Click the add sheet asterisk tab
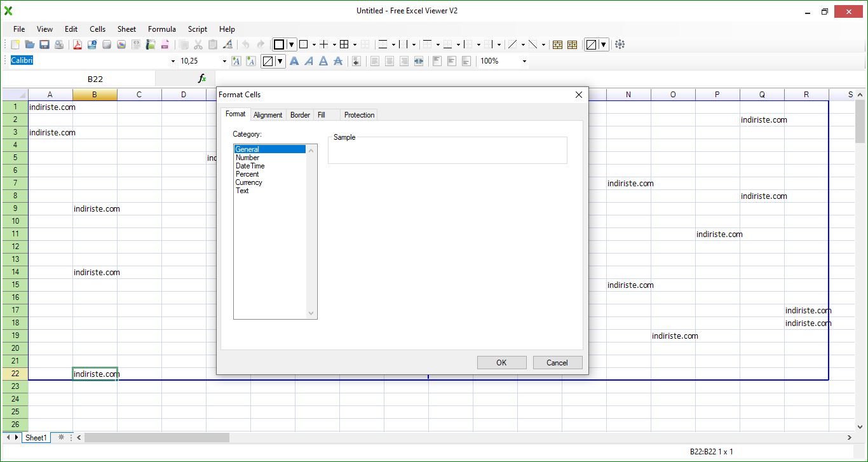 pos(61,437)
